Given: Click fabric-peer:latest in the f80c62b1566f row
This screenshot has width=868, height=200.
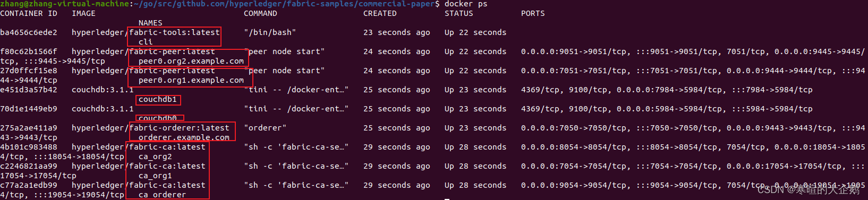Looking at the screenshot, I should coord(172,51).
